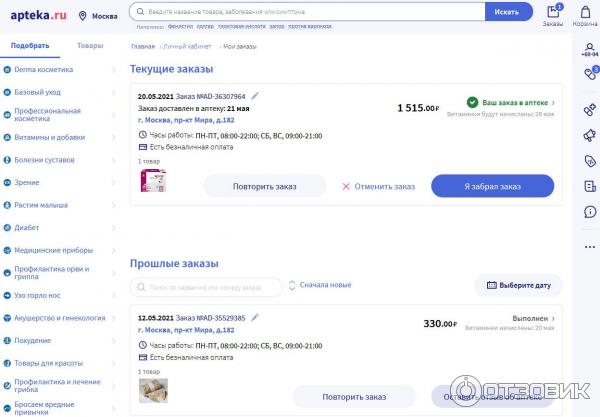Image resolution: width=600 pixels, height=417 pixels.
Task: Open the product thumbnail in the current order
Action: click(x=153, y=180)
